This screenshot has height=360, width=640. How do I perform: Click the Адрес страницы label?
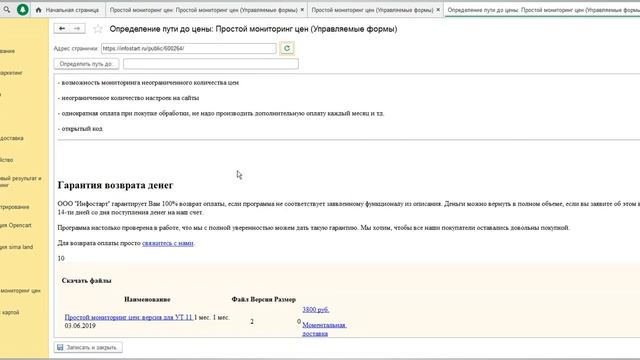click(x=76, y=48)
